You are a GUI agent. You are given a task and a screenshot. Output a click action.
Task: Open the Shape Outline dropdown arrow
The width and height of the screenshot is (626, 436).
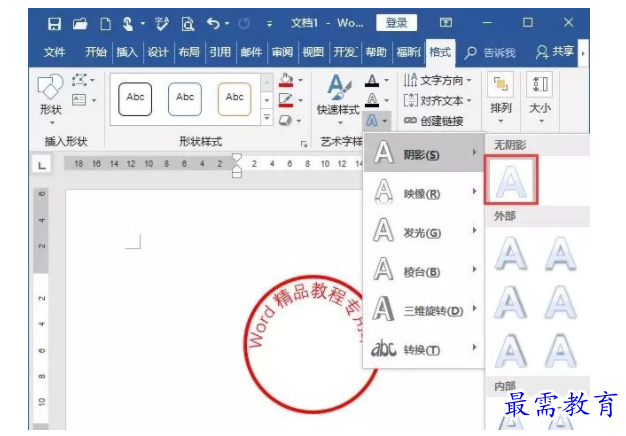(x=300, y=100)
